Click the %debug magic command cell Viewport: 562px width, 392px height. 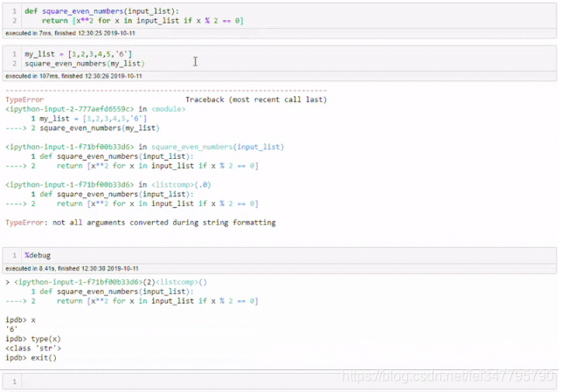[x=280, y=255]
